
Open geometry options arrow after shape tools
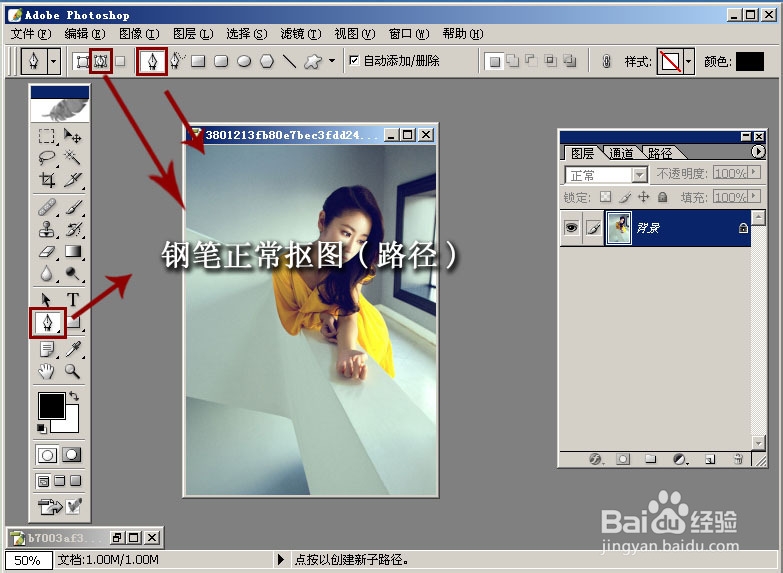click(332, 61)
